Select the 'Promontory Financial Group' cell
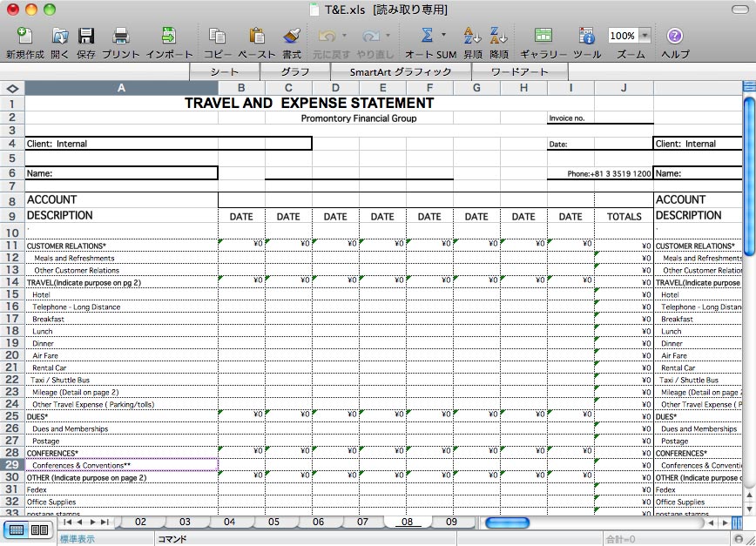 (x=359, y=118)
